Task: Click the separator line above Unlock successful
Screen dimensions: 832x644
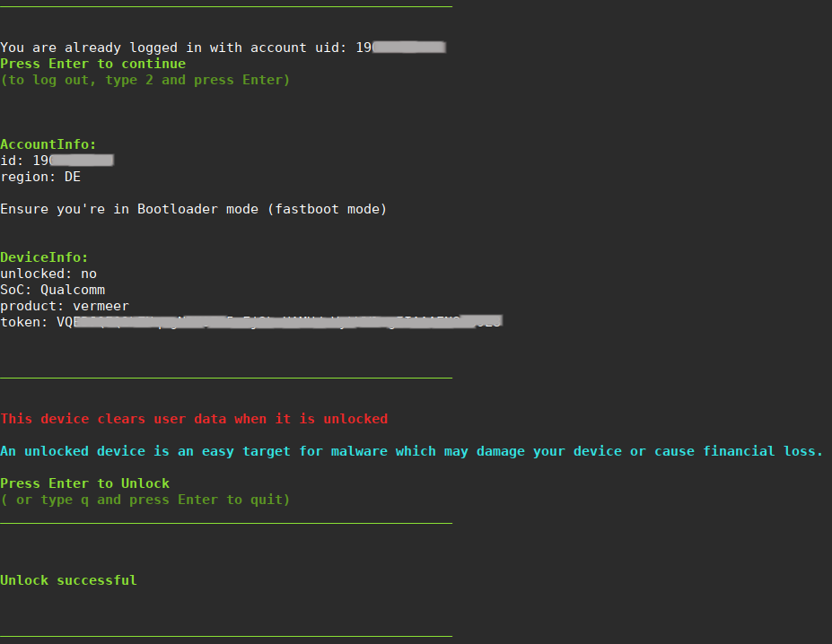Action: [x=226, y=523]
